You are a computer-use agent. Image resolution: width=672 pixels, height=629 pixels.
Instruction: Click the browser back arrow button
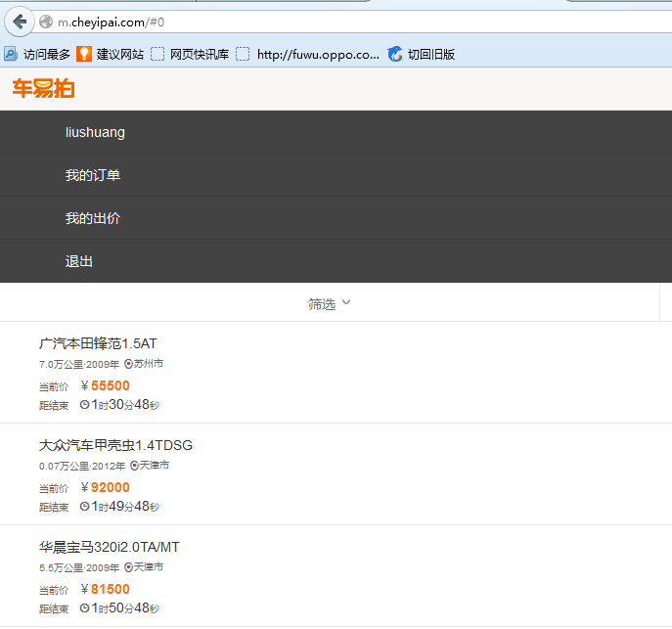[20, 22]
